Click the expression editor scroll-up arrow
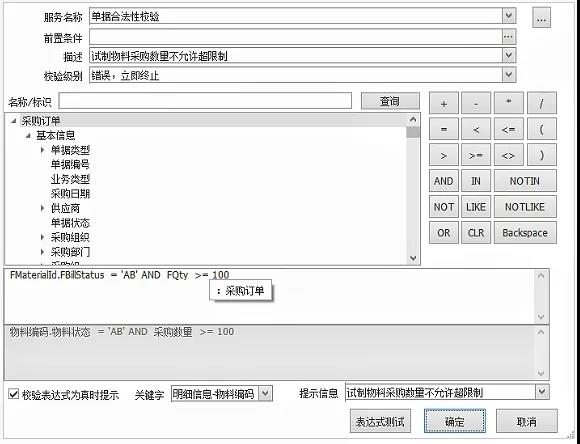Image resolution: width=580 pixels, height=444 pixels. [x=541, y=276]
